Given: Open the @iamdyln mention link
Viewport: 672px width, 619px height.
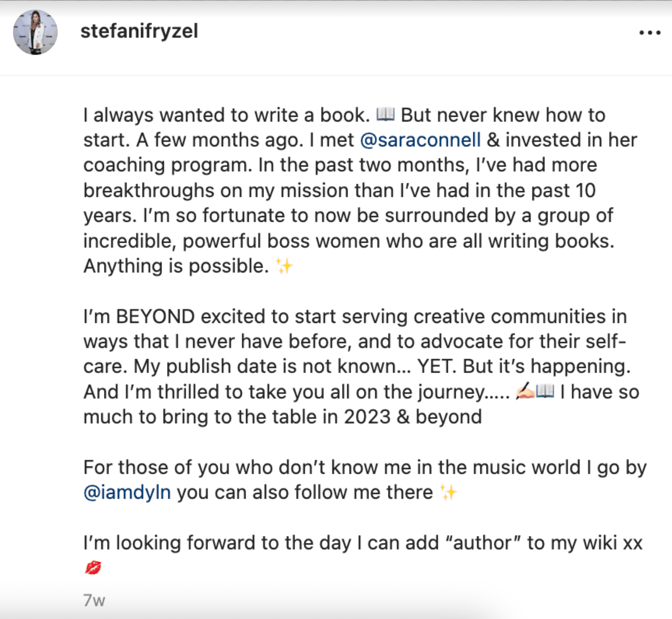Looking at the screenshot, I should click(127, 492).
